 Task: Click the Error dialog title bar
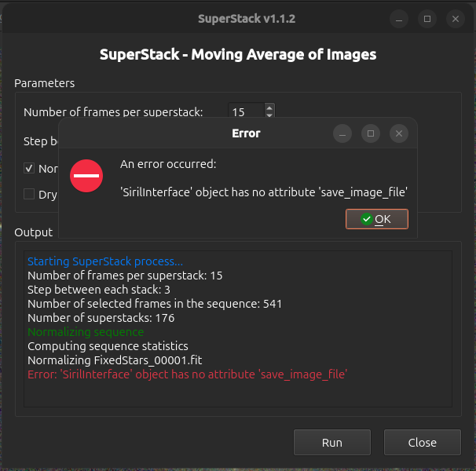[x=196, y=133]
